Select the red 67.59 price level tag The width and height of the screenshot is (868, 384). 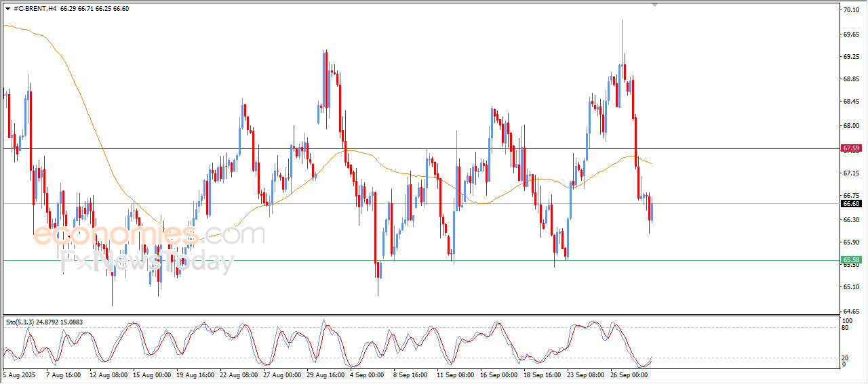[851, 148]
